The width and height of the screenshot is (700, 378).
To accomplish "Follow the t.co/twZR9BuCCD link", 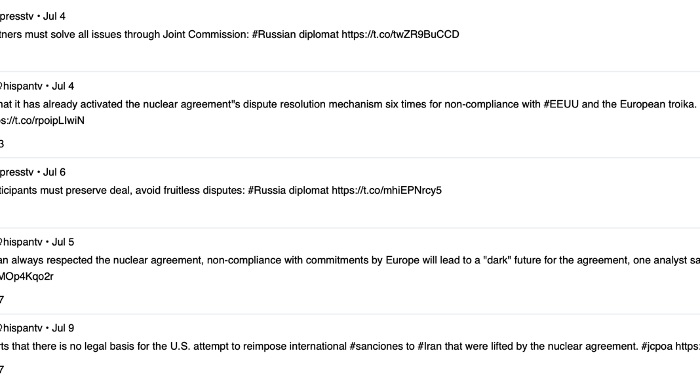I will click(x=400, y=34).
